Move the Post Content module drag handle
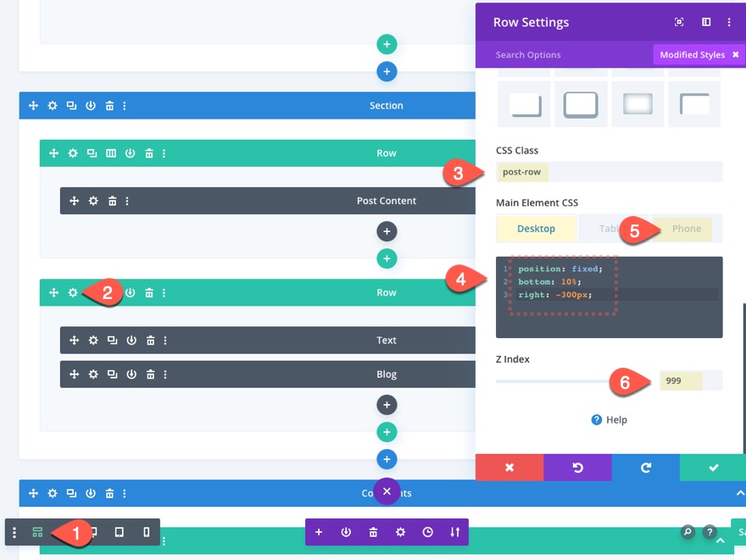746x560 pixels. pos(75,201)
